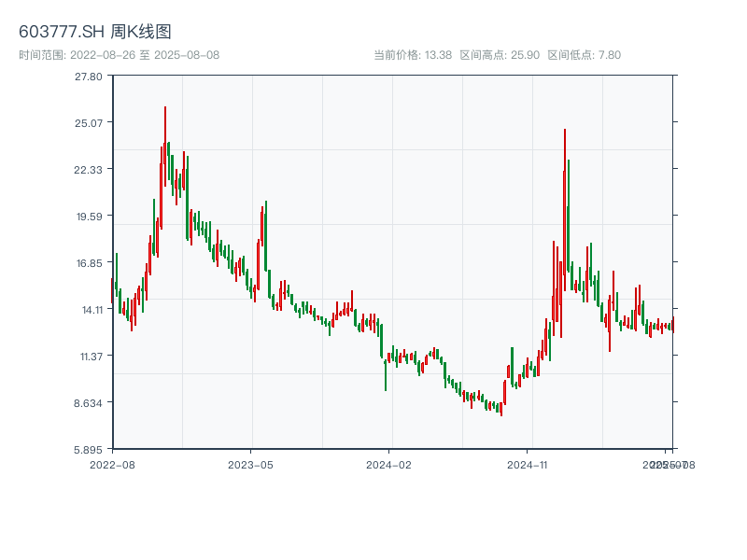This screenshot has height=560, width=747.
Task: Click the highest red candle peak near 25.90
Action: [165, 147]
